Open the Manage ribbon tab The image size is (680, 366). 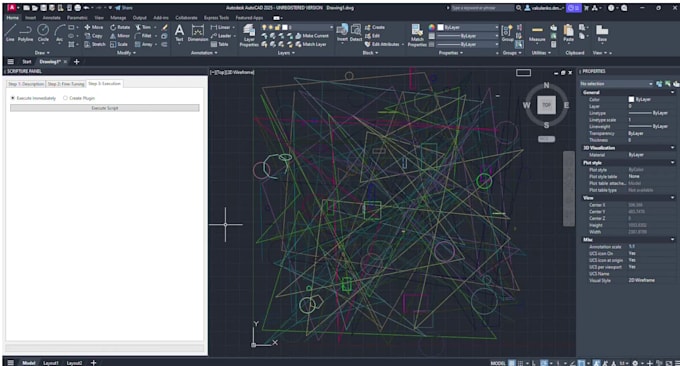[x=118, y=18]
